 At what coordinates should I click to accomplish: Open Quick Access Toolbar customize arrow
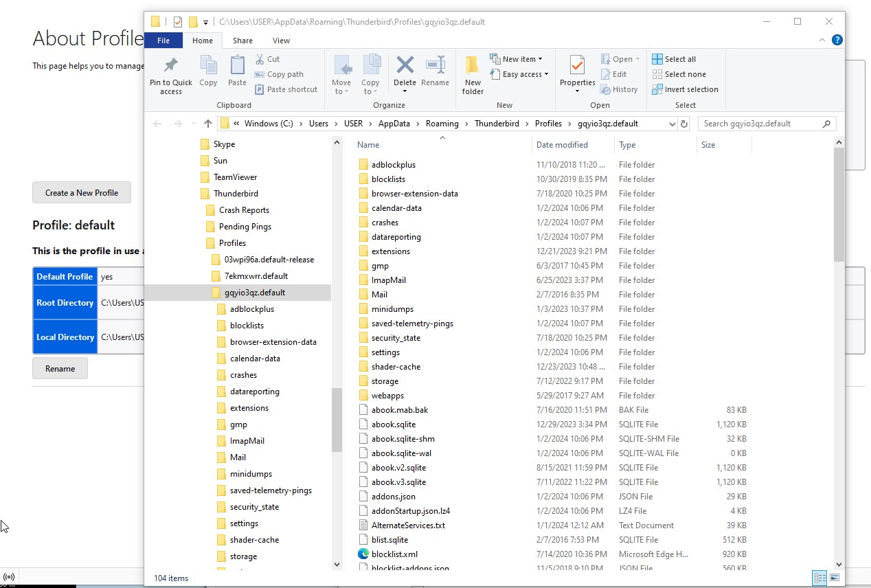click(205, 22)
